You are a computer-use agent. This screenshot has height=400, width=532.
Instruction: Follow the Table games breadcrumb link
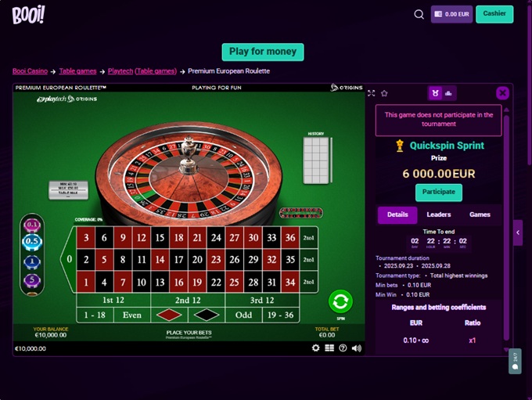click(77, 71)
